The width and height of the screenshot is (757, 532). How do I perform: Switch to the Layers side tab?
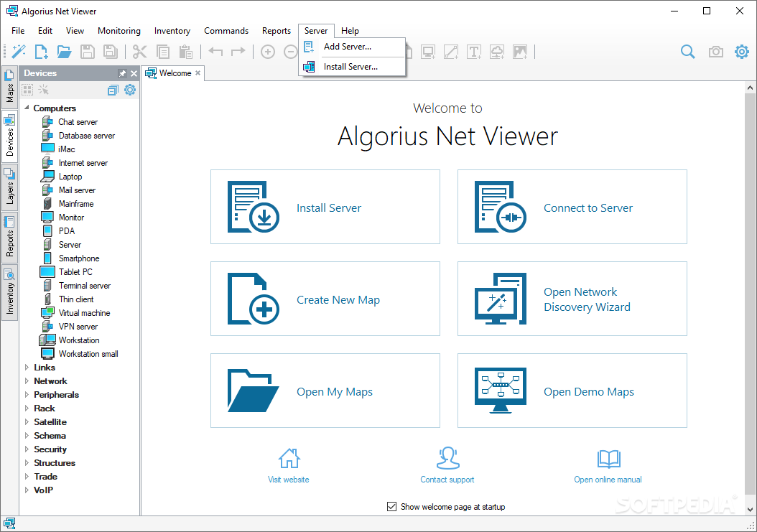tap(9, 187)
